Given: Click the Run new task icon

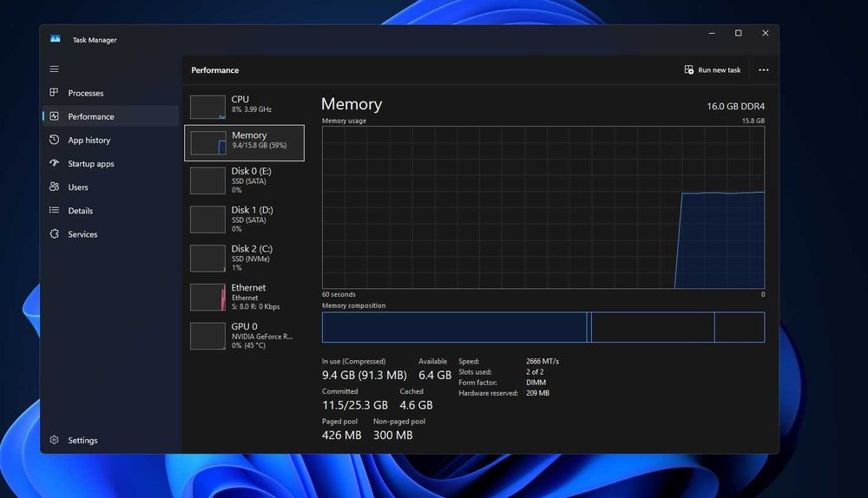Looking at the screenshot, I should tap(688, 69).
